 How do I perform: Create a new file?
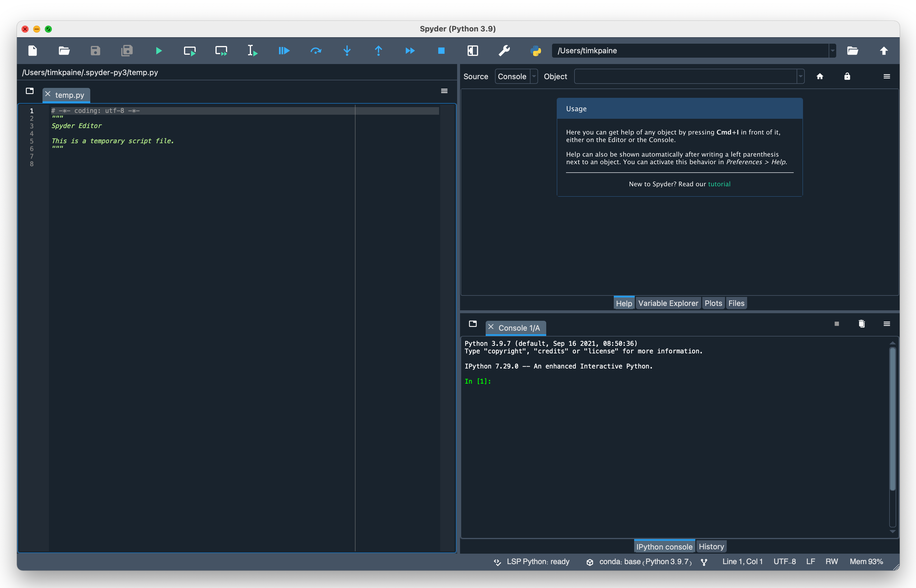click(32, 50)
